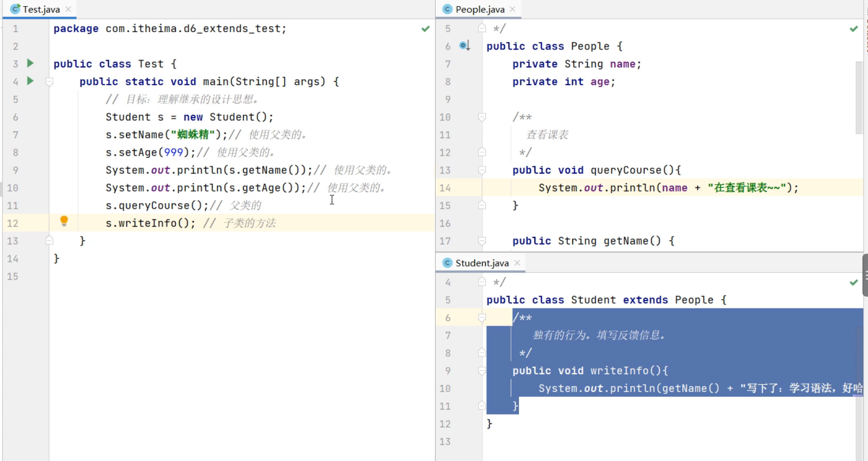Switch to the Test.java tab

point(41,9)
